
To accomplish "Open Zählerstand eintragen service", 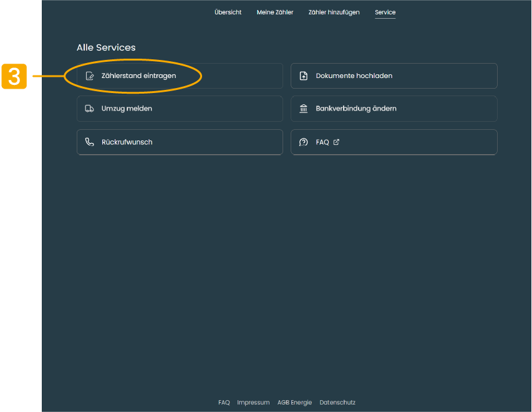I will [139, 76].
